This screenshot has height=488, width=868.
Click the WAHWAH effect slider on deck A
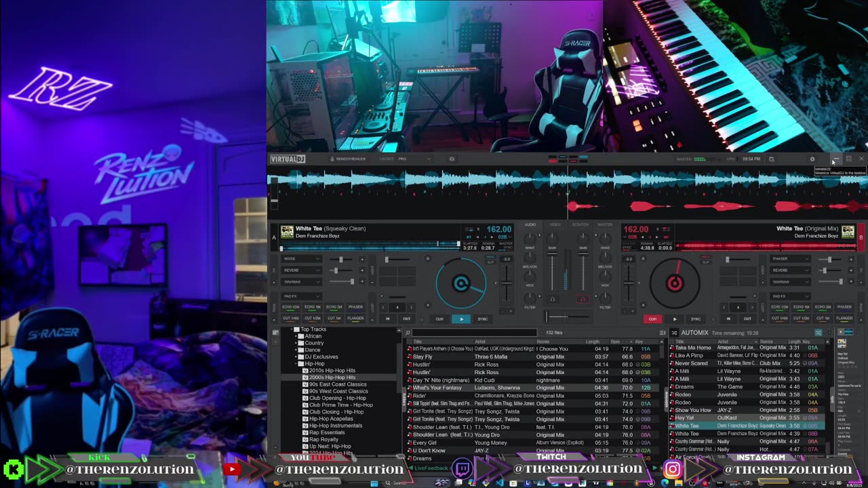[x=342, y=281]
